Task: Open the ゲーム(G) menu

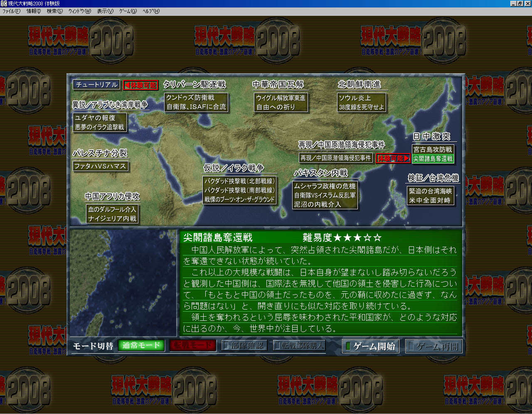Action: click(x=128, y=11)
